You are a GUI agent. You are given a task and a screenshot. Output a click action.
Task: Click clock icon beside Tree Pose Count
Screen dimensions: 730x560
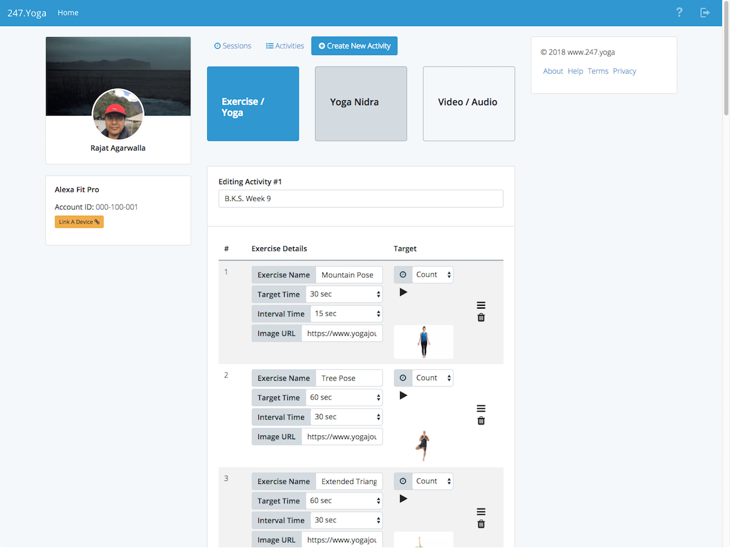coord(403,378)
